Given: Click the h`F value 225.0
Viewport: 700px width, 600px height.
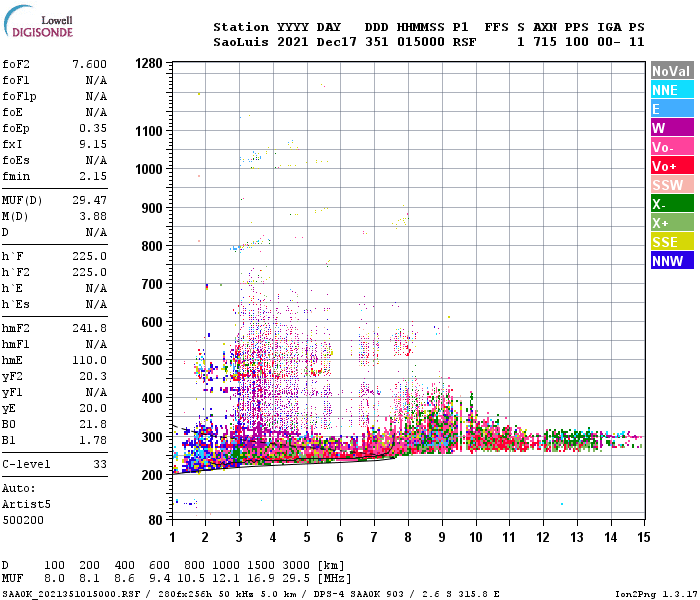Looking at the screenshot, I should coord(89,256).
